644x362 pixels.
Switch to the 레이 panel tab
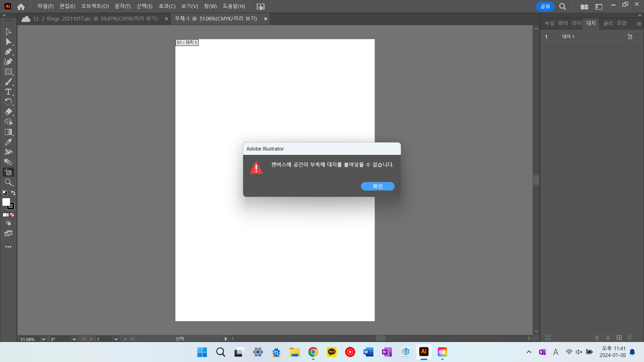pos(563,23)
